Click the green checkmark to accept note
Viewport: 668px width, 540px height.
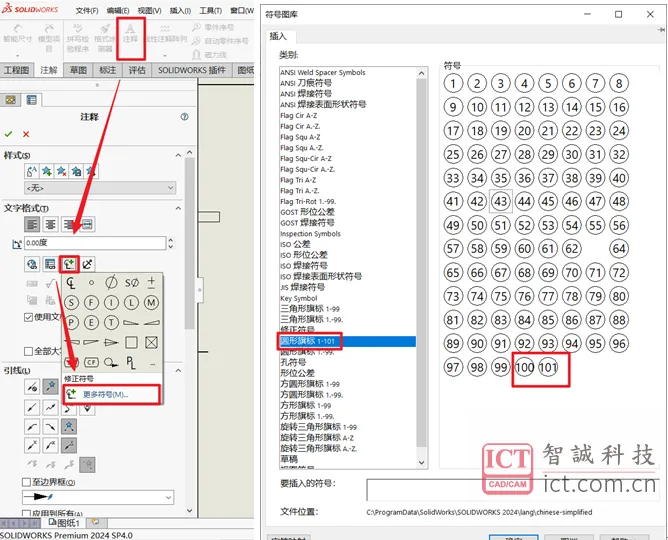[x=8, y=134]
